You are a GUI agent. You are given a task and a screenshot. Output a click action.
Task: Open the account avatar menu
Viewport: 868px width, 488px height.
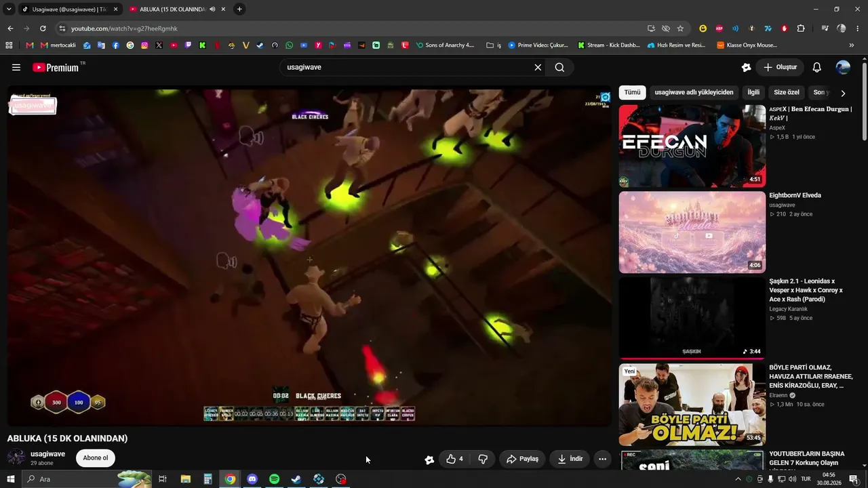[843, 67]
